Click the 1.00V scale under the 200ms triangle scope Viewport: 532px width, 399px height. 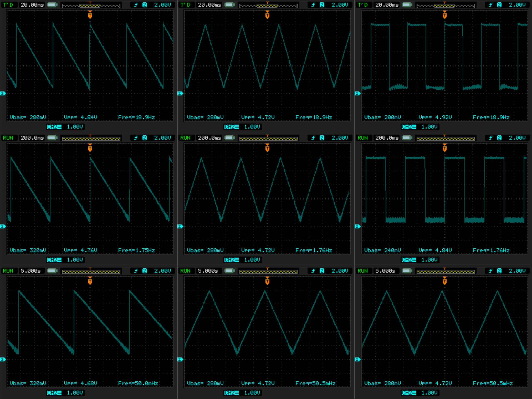point(252,260)
